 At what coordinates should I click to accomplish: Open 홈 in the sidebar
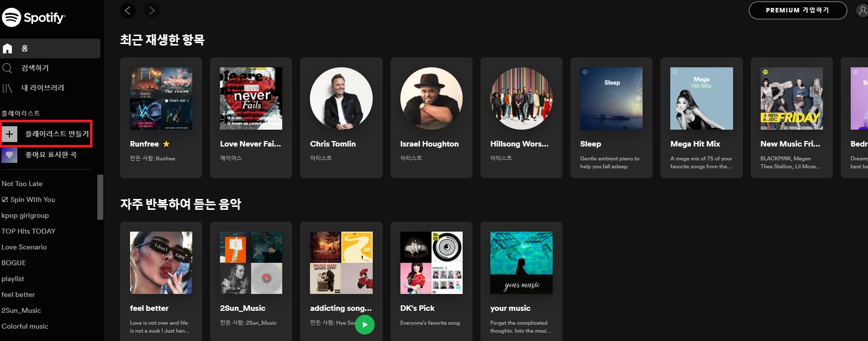click(50, 49)
